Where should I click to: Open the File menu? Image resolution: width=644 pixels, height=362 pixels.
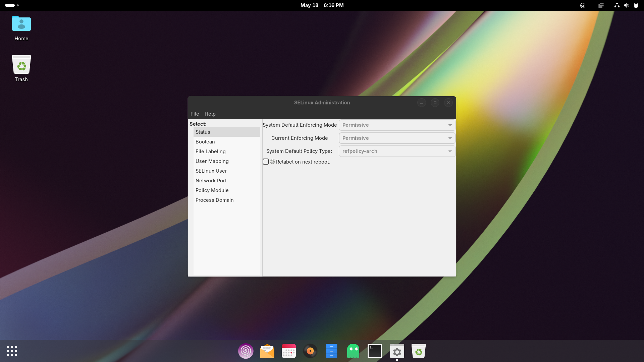pos(195,114)
